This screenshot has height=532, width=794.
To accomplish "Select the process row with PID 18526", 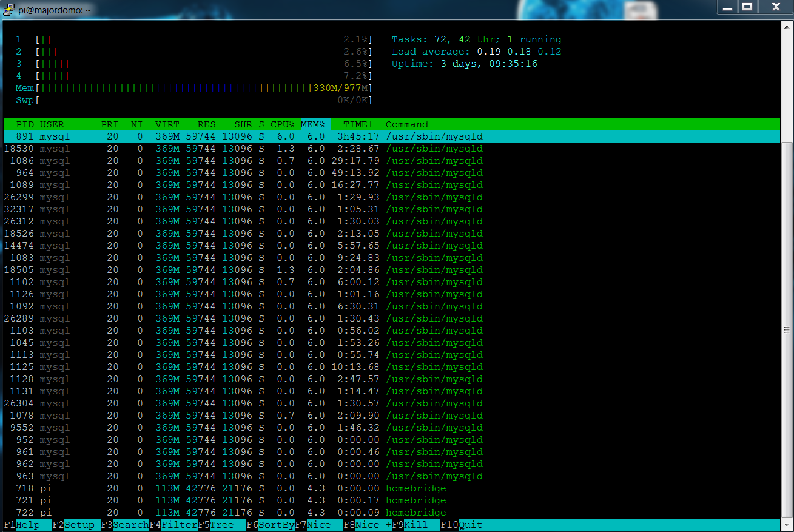I will click(391, 234).
